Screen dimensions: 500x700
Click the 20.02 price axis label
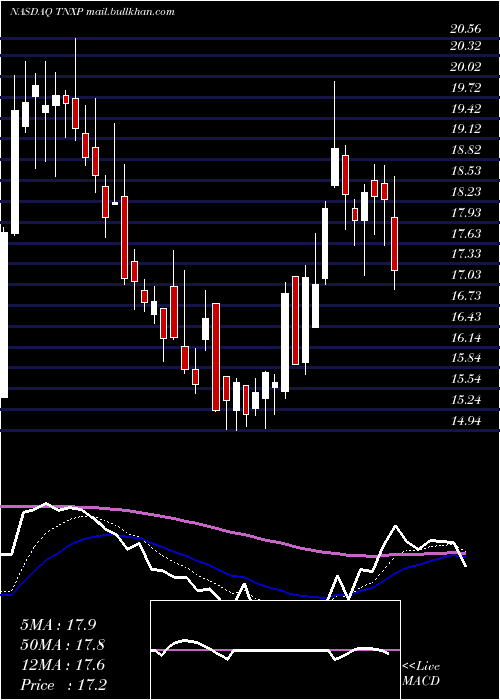point(466,67)
